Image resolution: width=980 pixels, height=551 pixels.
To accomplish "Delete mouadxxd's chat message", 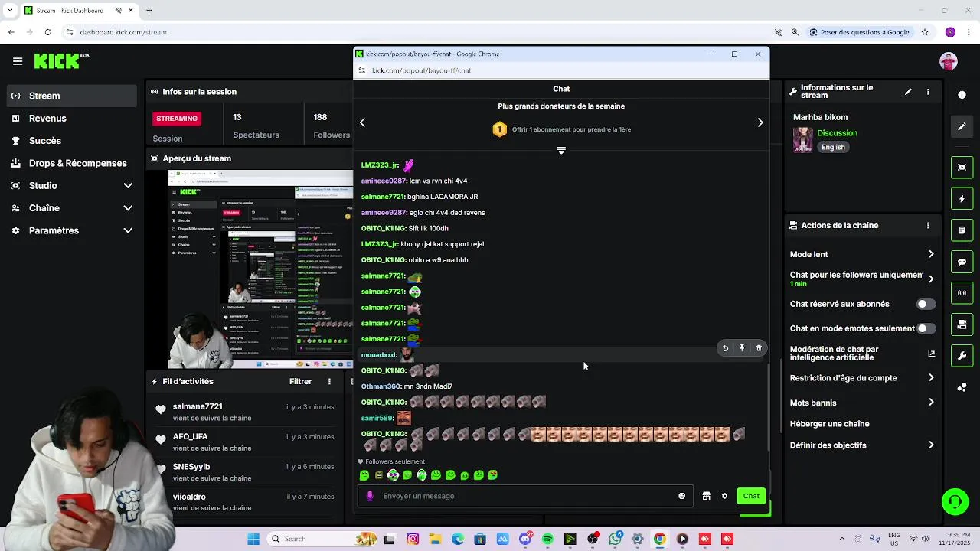I will pyautogui.click(x=759, y=348).
